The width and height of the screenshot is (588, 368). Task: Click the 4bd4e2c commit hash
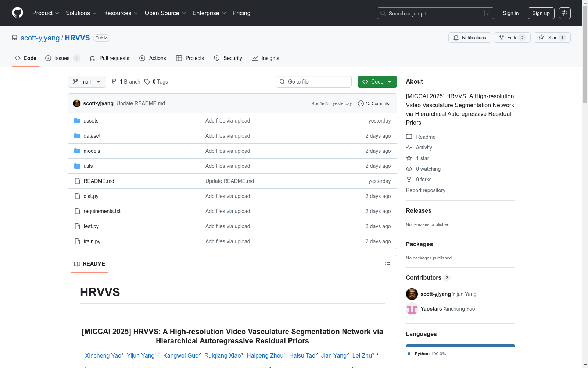coord(320,103)
